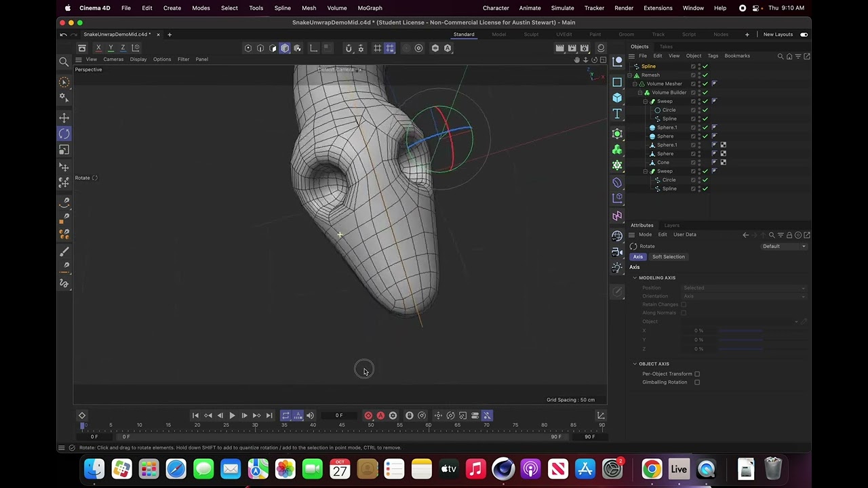Switch to the UVEdit layout
The width and height of the screenshot is (868, 488).
(x=564, y=35)
